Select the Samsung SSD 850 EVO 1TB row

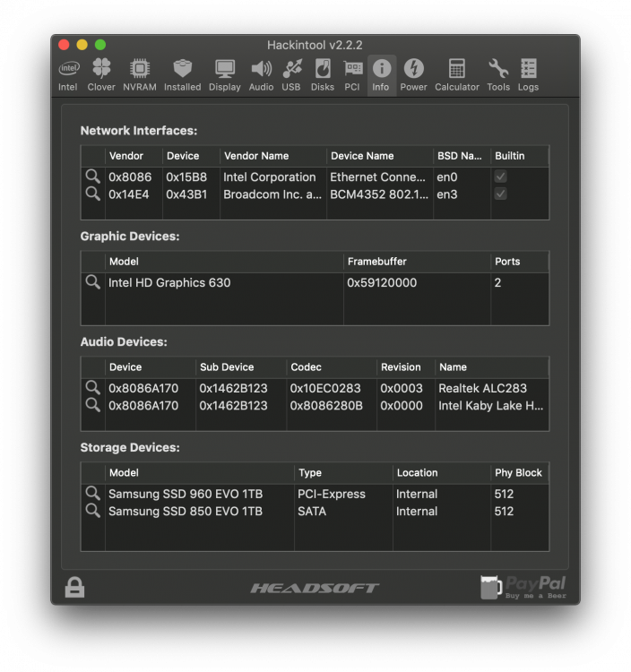click(315, 512)
